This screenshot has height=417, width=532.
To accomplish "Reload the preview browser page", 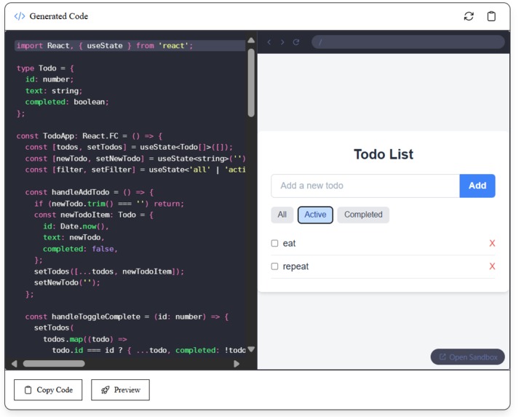I will click(296, 42).
